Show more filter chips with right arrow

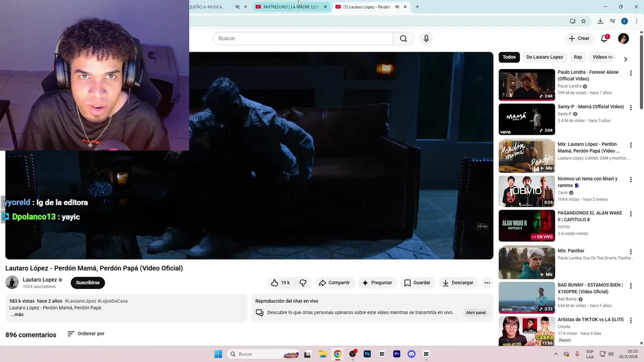[x=625, y=59]
